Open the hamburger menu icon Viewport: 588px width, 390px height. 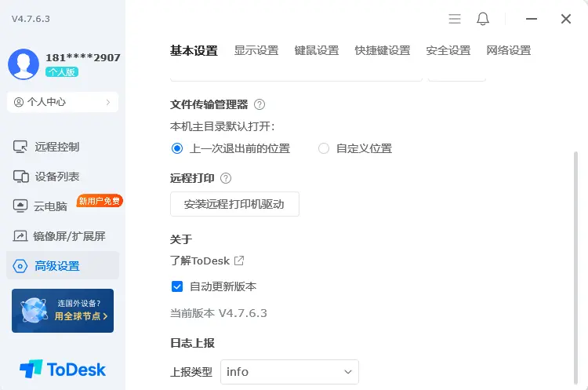455,19
